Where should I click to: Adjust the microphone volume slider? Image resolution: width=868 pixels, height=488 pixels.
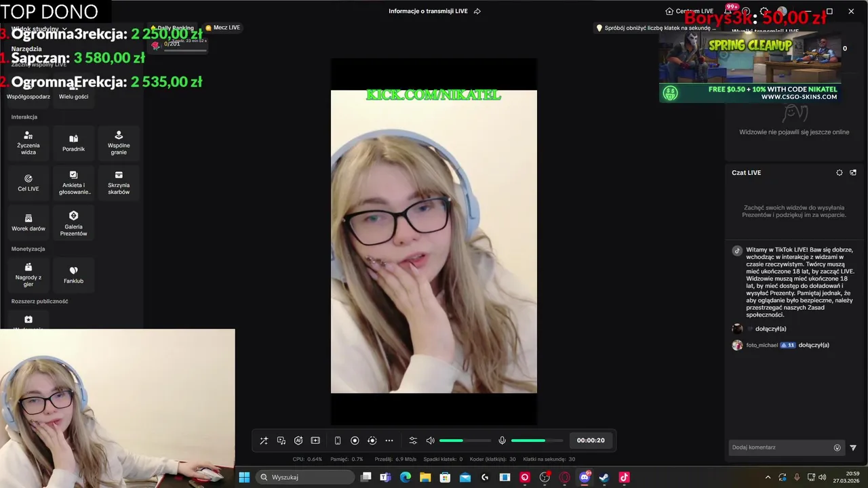(x=536, y=441)
